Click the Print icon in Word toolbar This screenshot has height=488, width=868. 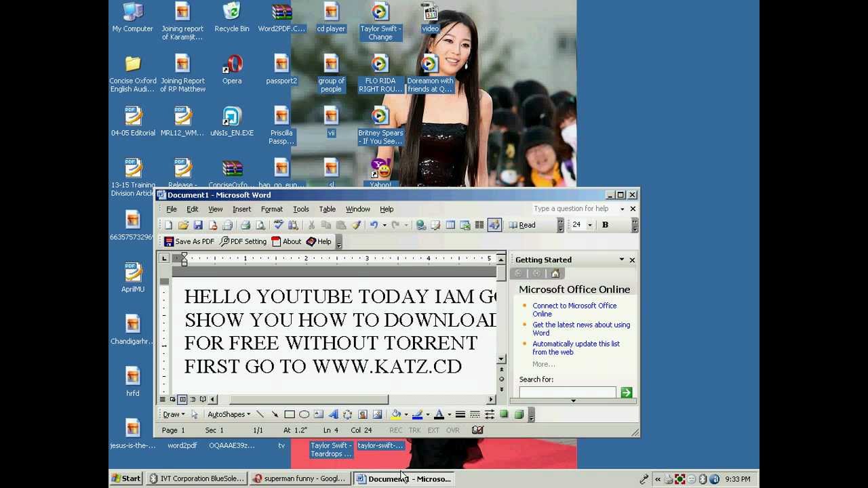pos(245,225)
